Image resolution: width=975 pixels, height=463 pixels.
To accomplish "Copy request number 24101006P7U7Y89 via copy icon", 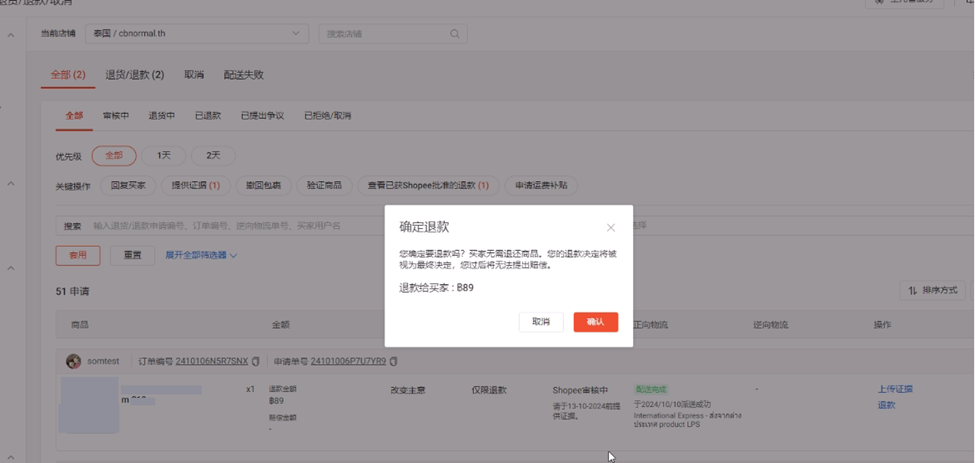I will 394,361.
